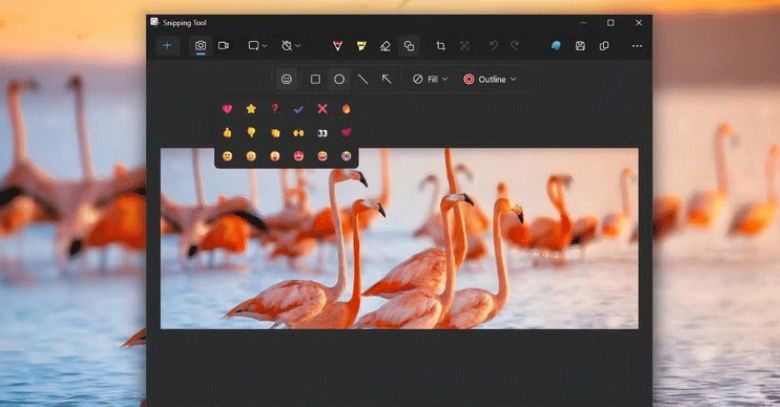Screen dimensions: 780x407
Task: Redo the last edit
Action: pyautogui.click(x=515, y=46)
